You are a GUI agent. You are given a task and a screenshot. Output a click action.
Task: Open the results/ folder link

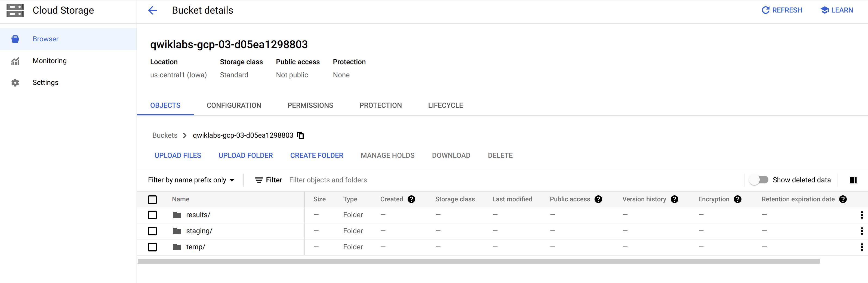[x=198, y=215]
